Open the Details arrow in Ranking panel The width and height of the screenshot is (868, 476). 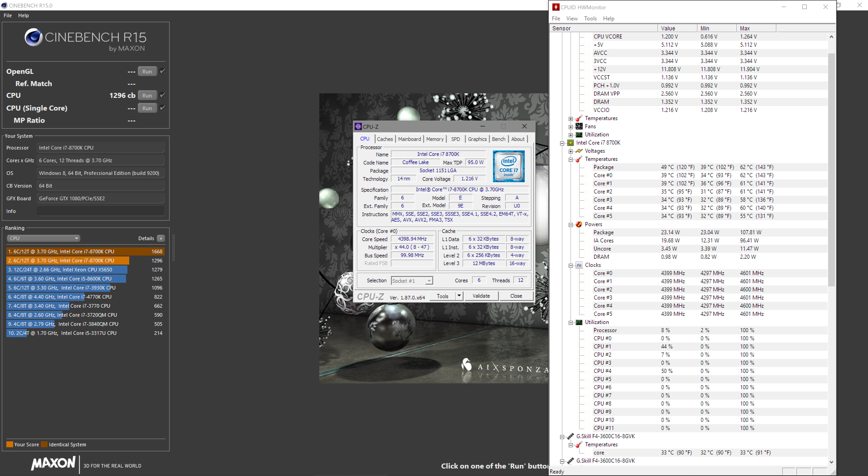coord(161,238)
